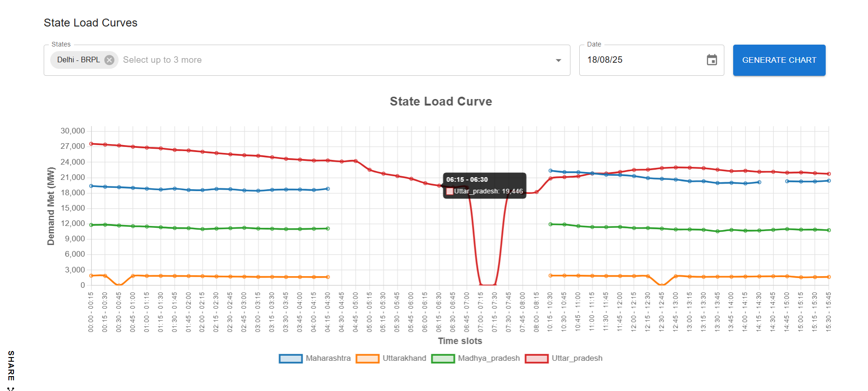Hide the Madhya_pradesh series via legend label

click(x=489, y=358)
